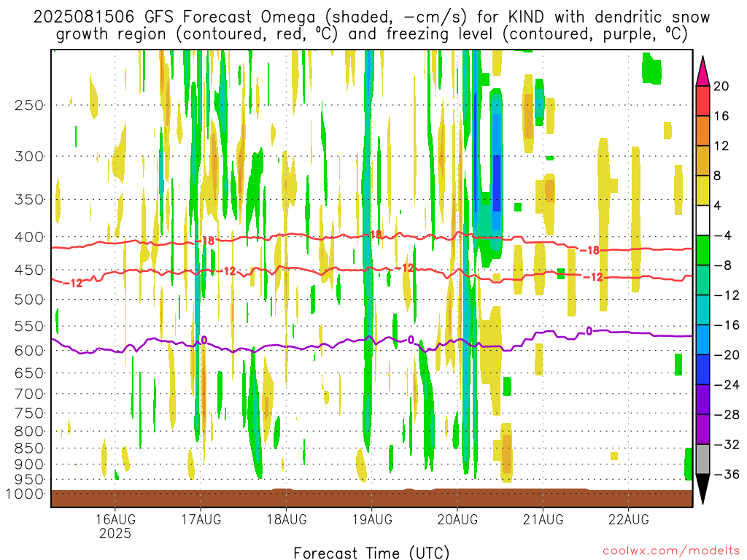Click the pink upward colorbar arrow

pyautogui.click(x=703, y=71)
